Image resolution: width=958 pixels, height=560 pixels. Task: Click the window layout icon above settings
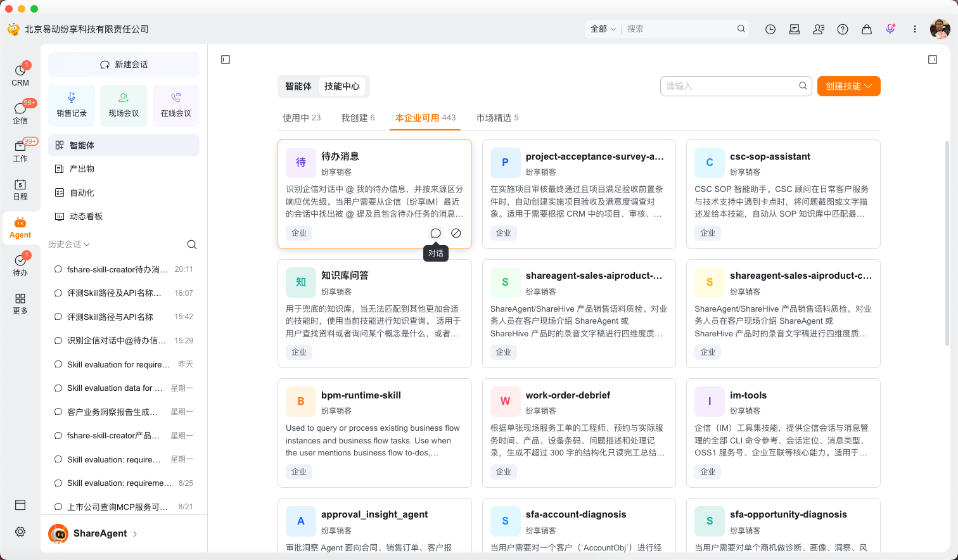20,505
